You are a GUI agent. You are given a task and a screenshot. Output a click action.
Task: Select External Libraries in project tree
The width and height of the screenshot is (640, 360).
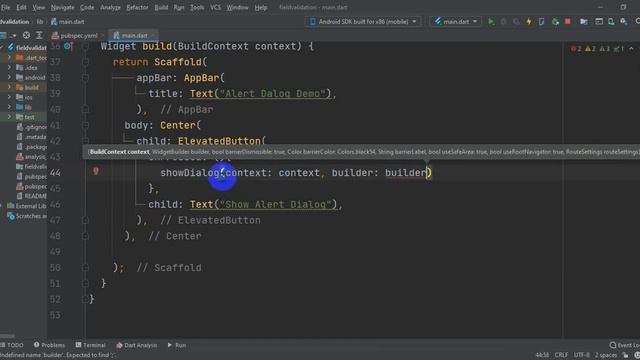(x=27, y=206)
